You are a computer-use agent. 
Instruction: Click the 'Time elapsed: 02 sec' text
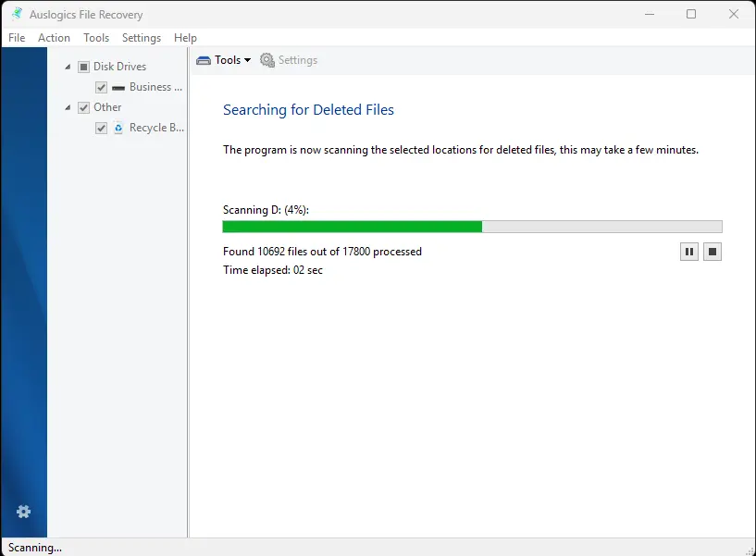click(x=272, y=270)
